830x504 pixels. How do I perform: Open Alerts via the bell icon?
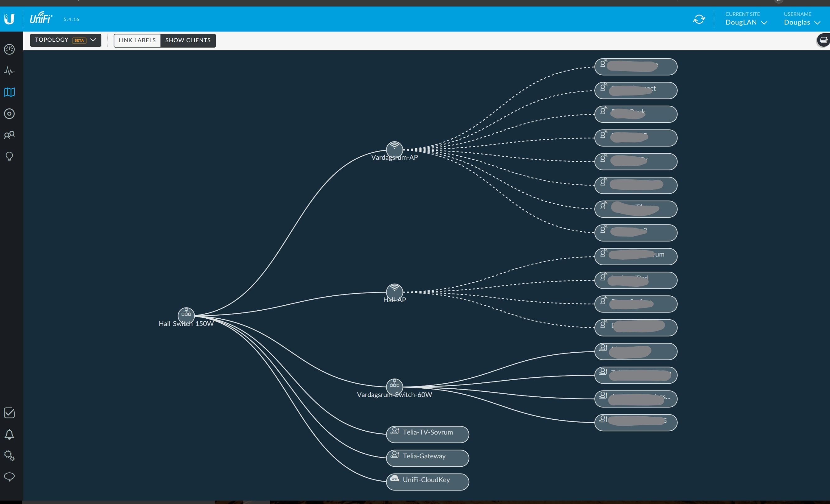tap(9, 434)
